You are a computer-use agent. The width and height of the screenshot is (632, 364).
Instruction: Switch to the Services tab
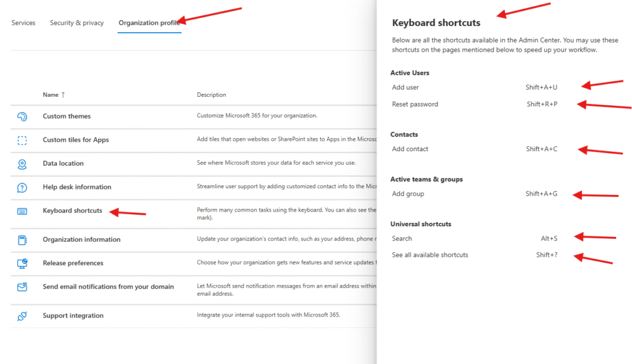[23, 23]
